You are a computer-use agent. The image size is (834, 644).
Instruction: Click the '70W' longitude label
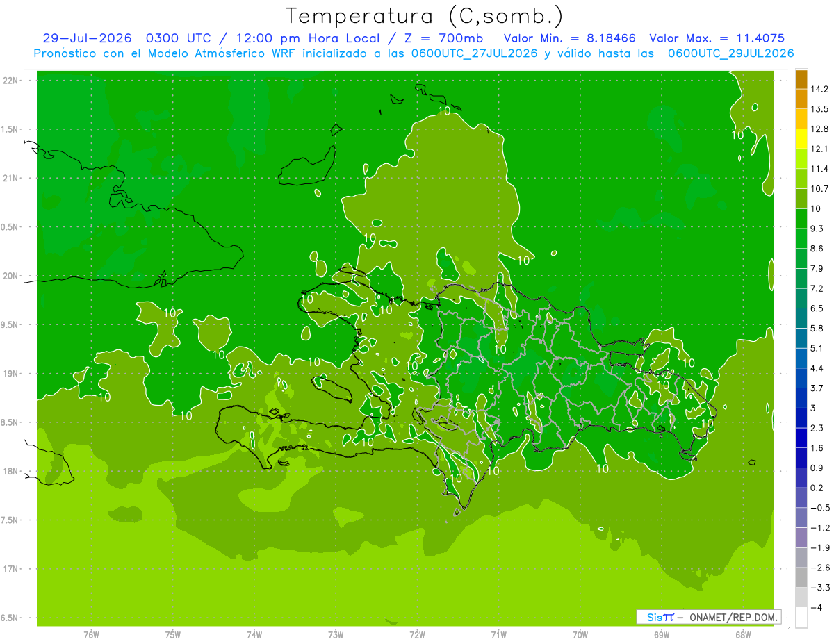click(580, 634)
